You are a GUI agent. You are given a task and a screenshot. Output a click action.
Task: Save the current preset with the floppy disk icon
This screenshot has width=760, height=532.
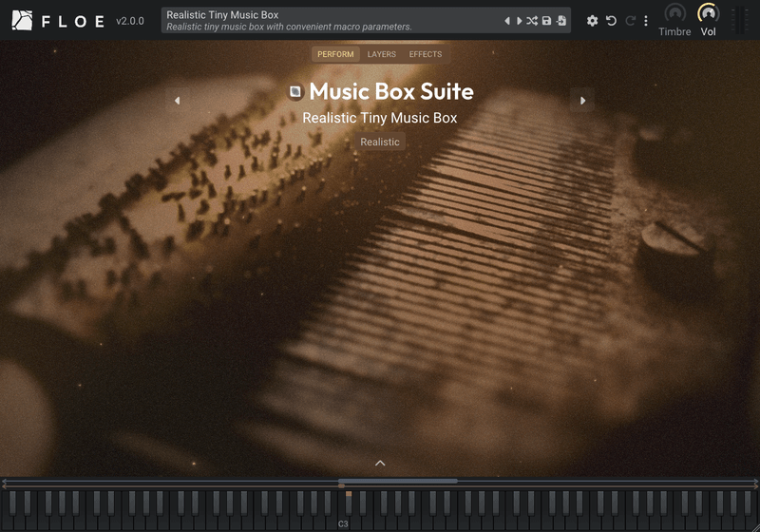pyautogui.click(x=546, y=21)
